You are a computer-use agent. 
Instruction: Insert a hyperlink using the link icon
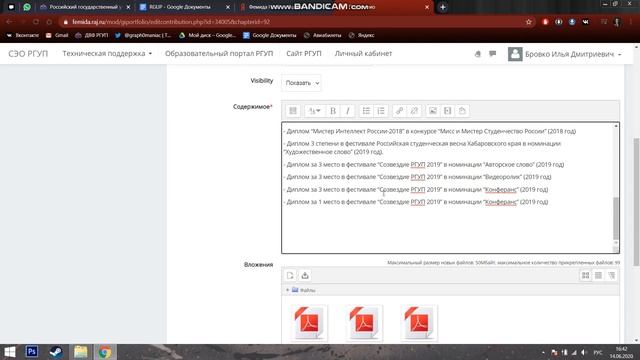(399, 111)
